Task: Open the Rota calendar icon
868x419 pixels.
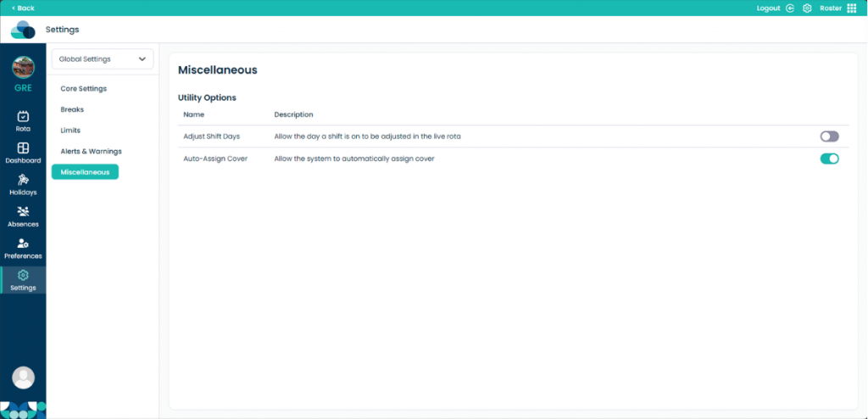Action: (x=23, y=116)
